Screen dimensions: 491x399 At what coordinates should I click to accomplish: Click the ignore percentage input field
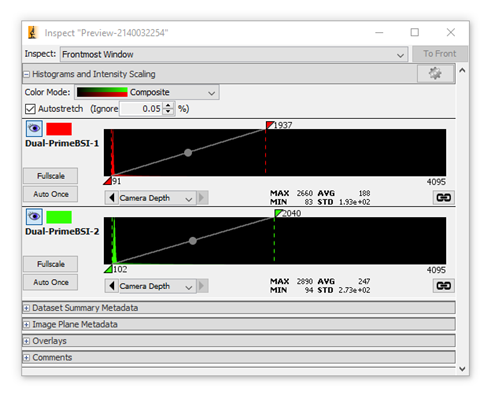[x=141, y=109]
